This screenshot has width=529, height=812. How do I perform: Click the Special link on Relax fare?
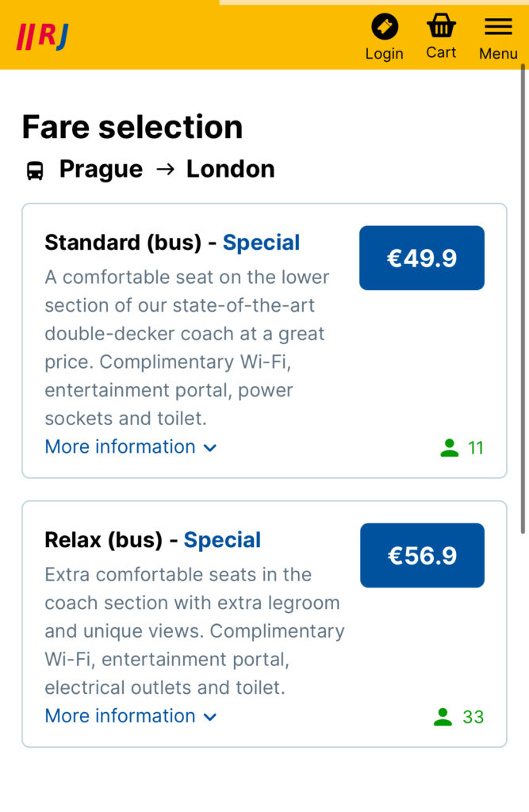click(222, 540)
